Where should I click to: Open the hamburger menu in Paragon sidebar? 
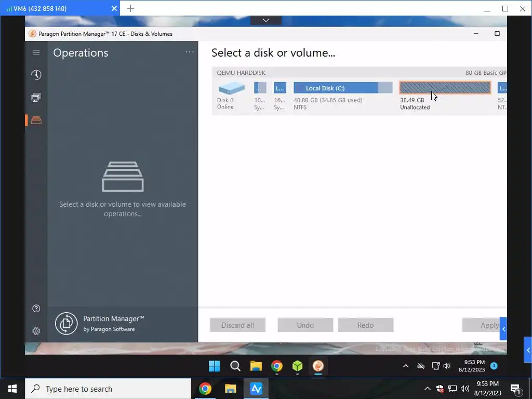point(36,52)
